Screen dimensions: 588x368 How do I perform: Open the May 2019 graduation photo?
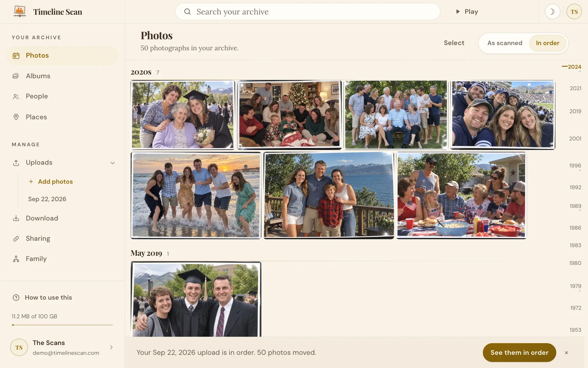click(x=196, y=299)
